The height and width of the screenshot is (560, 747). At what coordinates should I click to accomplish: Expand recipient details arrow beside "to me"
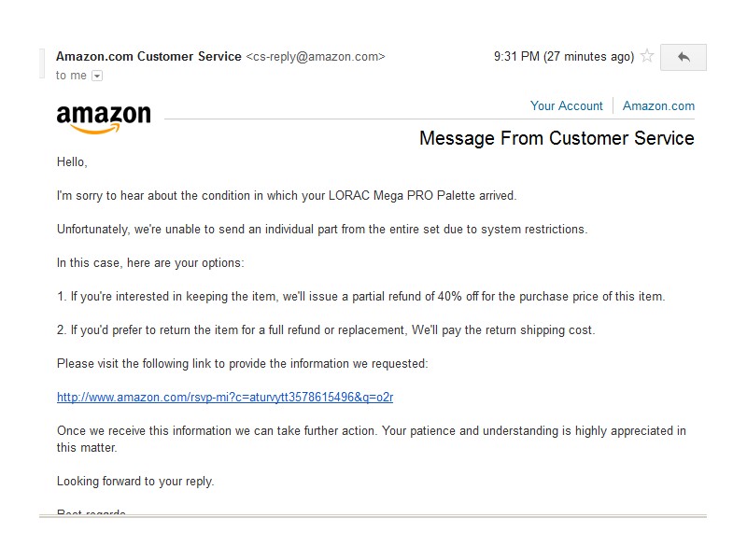tap(97, 76)
